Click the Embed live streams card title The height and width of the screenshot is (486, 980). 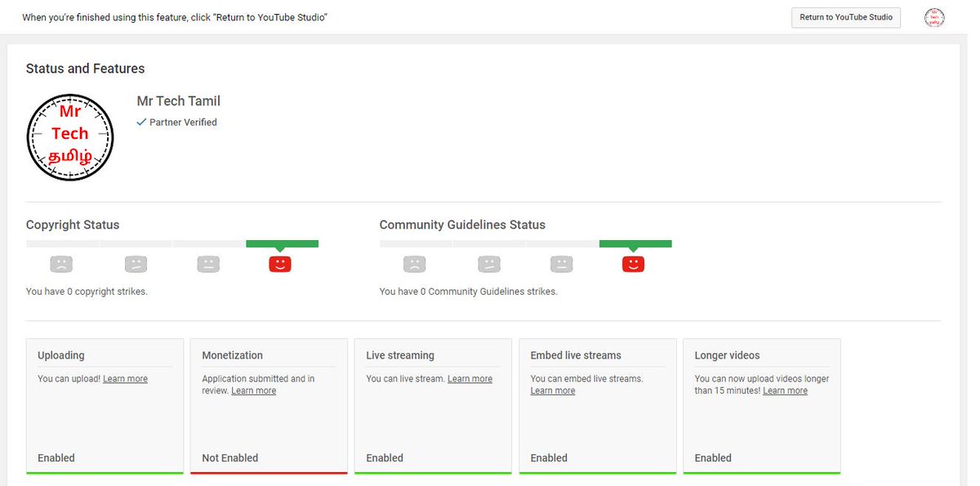coord(576,355)
